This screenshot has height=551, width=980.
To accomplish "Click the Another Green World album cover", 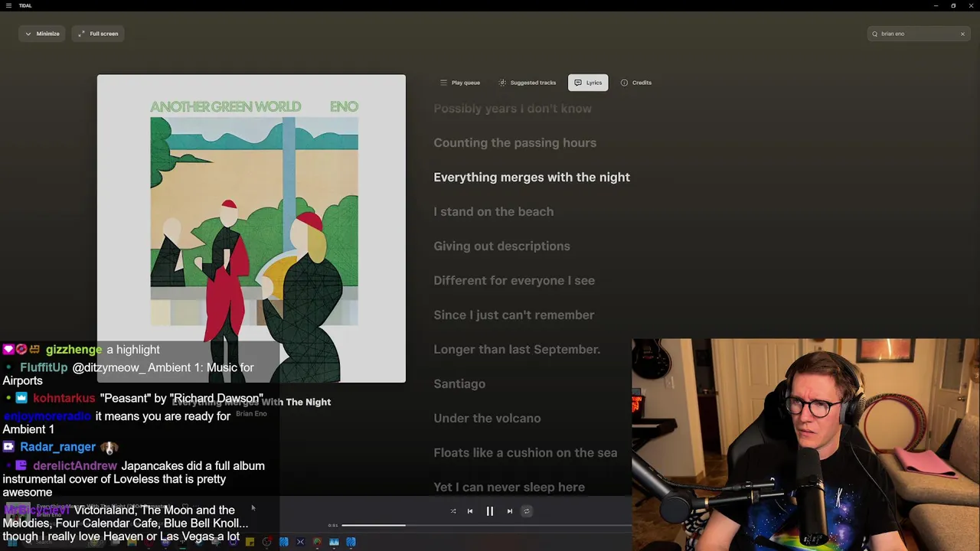I will click(251, 228).
